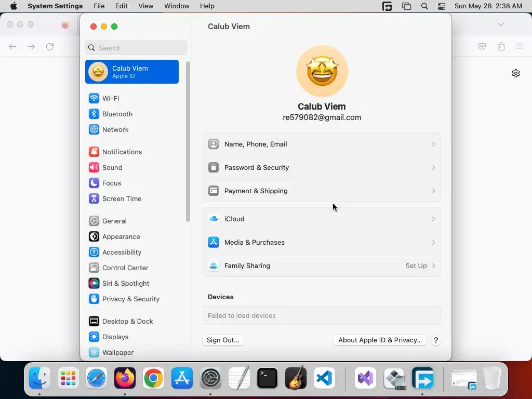This screenshot has width=532, height=399.
Task: Click the Sign Out button
Action: 223,340
